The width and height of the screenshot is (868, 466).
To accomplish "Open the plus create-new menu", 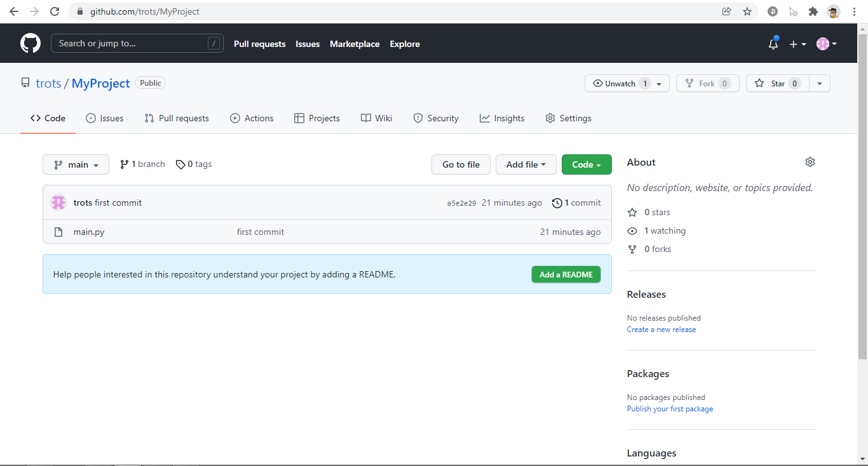I will [797, 44].
